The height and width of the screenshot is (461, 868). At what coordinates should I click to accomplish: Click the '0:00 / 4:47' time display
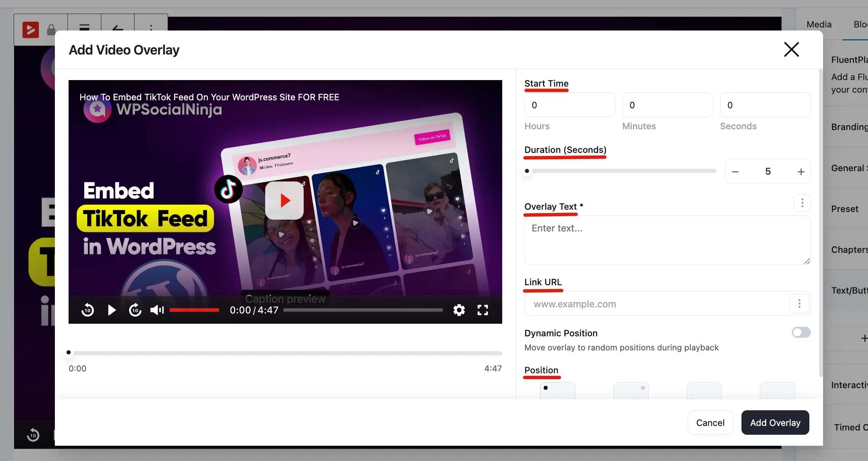(254, 310)
